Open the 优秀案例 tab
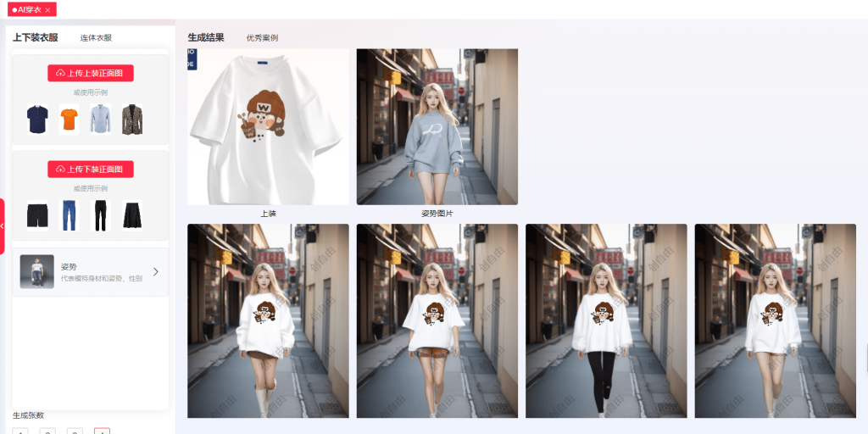Image resolution: width=868 pixels, height=434 pixels. [x=262, y=38]
